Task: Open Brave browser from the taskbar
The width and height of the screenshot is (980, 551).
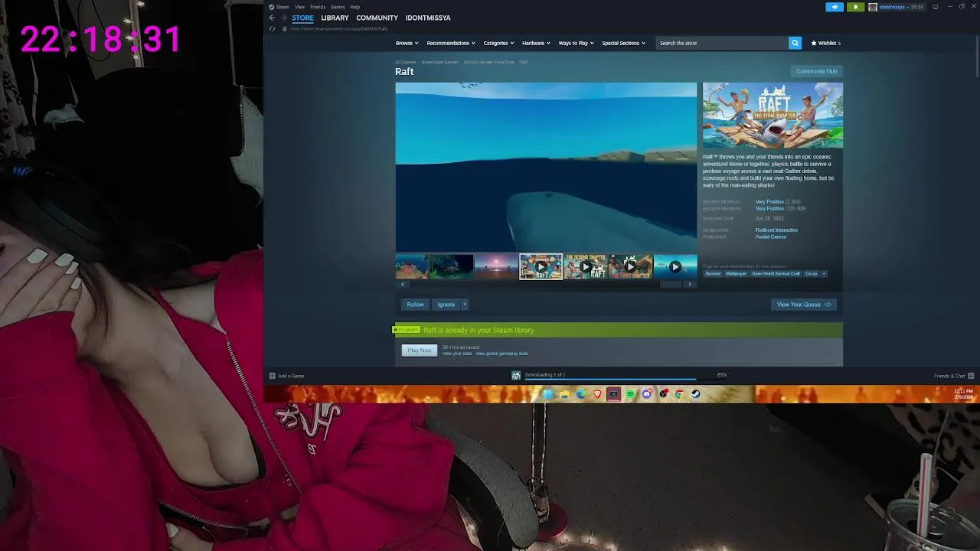Action: point(597,394)
